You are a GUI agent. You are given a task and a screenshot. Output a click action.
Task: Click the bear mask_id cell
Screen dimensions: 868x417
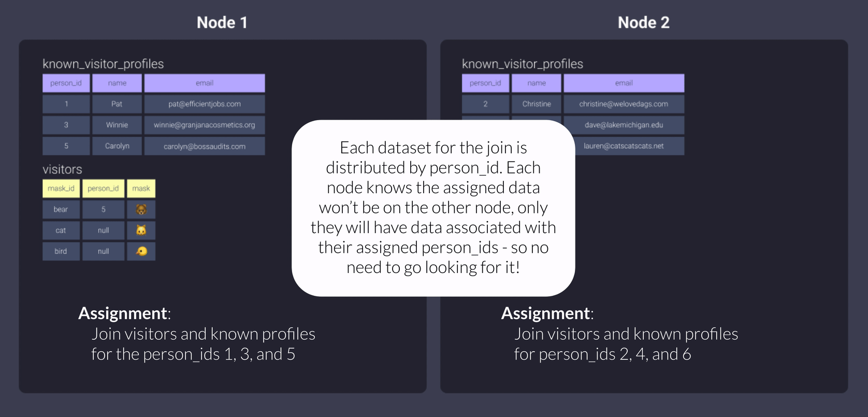tap(61, 209)
